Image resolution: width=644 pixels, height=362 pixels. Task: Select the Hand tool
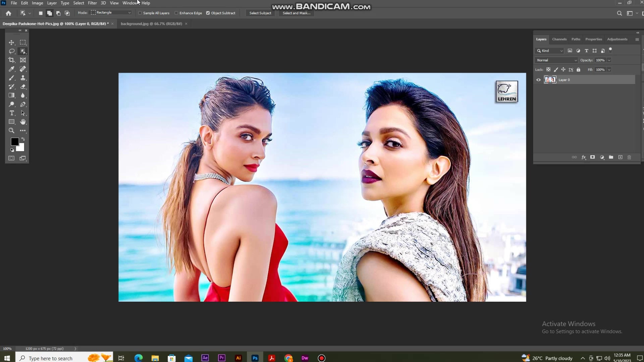(23, 122)
